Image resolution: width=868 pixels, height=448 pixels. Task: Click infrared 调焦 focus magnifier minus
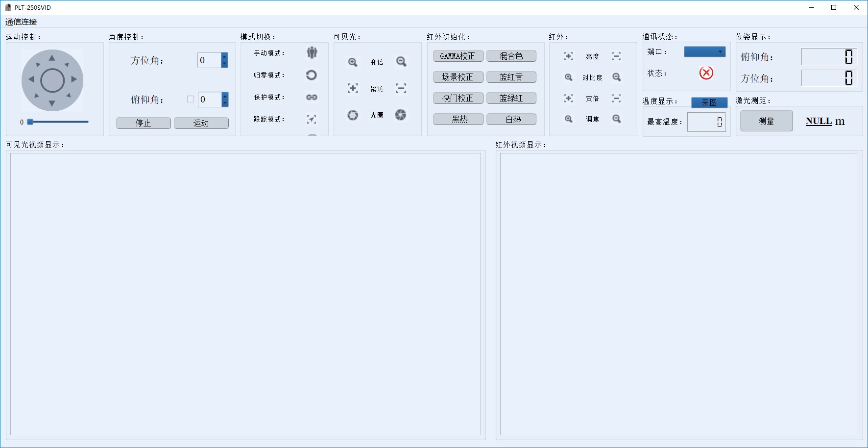(617, 119)
